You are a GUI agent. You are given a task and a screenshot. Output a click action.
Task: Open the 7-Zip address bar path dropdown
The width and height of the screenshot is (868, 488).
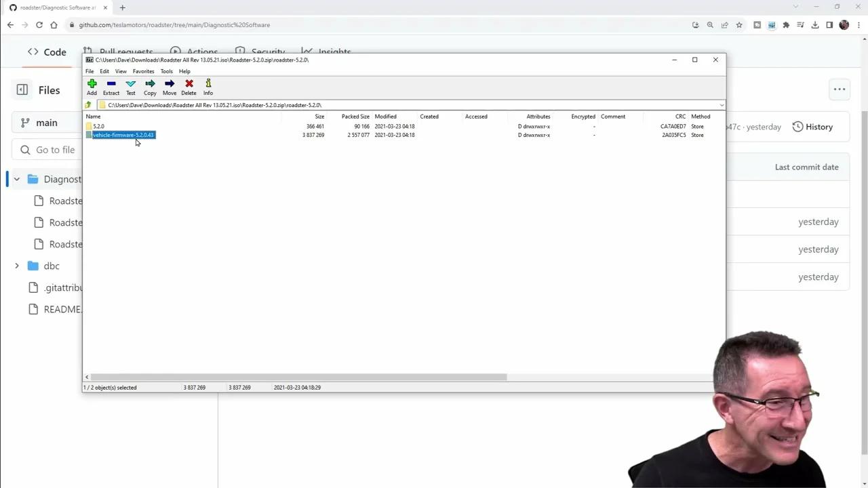coord(721,105)
